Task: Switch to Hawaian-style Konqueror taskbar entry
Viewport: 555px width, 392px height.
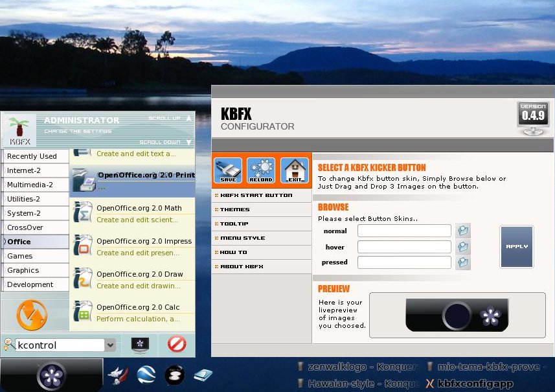Action: (x=357, y=384)
